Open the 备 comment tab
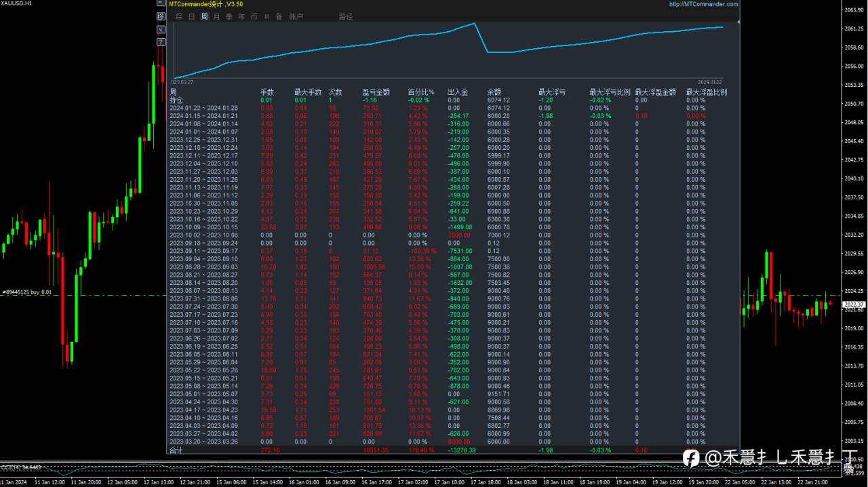This screenshot has width=868, height=487. tap(279, 16)
